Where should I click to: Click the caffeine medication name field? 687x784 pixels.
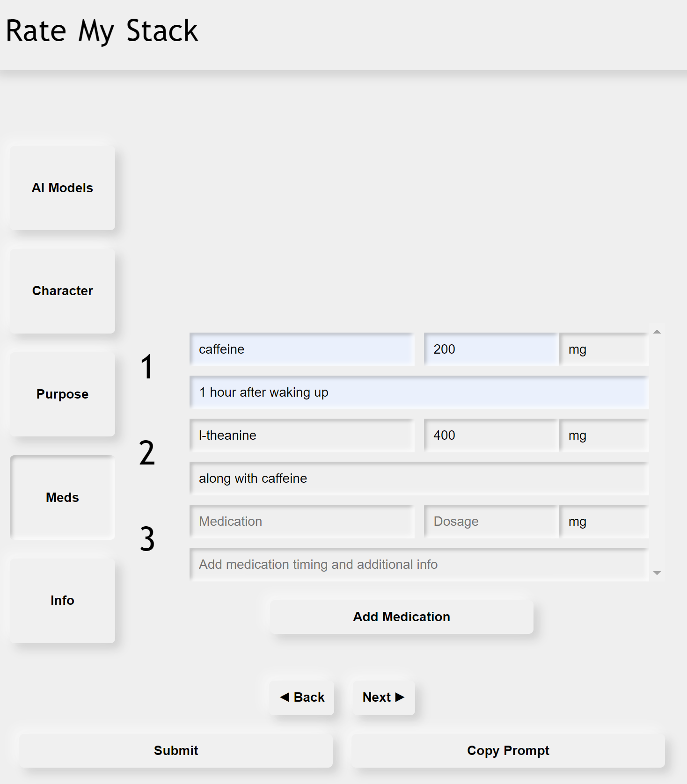point(302,349)
